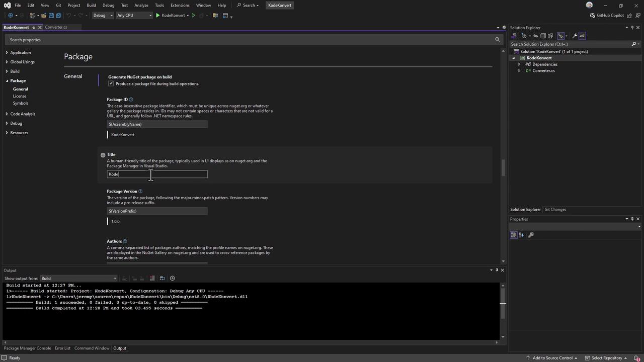Open the Build menu

click(91, 5)
